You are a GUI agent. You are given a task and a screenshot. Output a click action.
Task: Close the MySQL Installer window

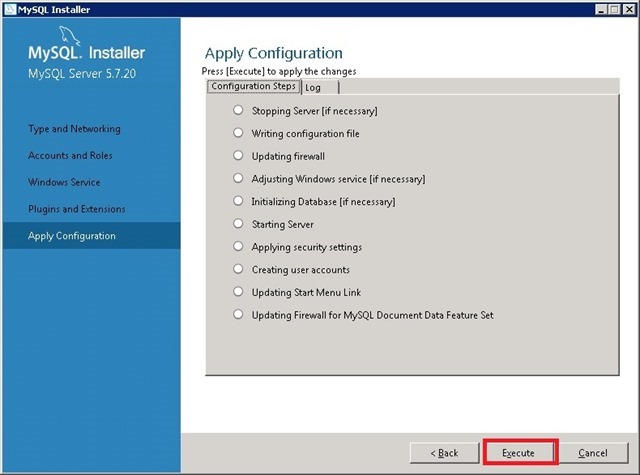tap(629, 9)
